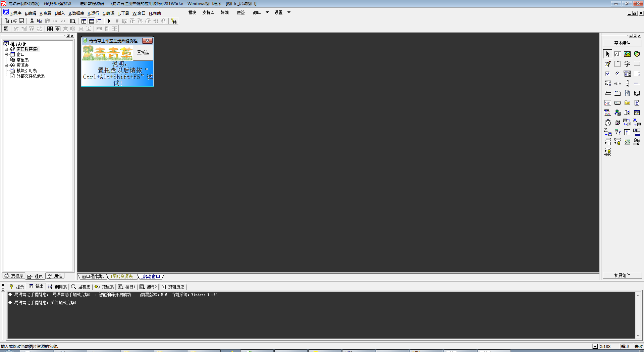Pick the radio button component from toolbox
The image size is (644, 352).
617,74
